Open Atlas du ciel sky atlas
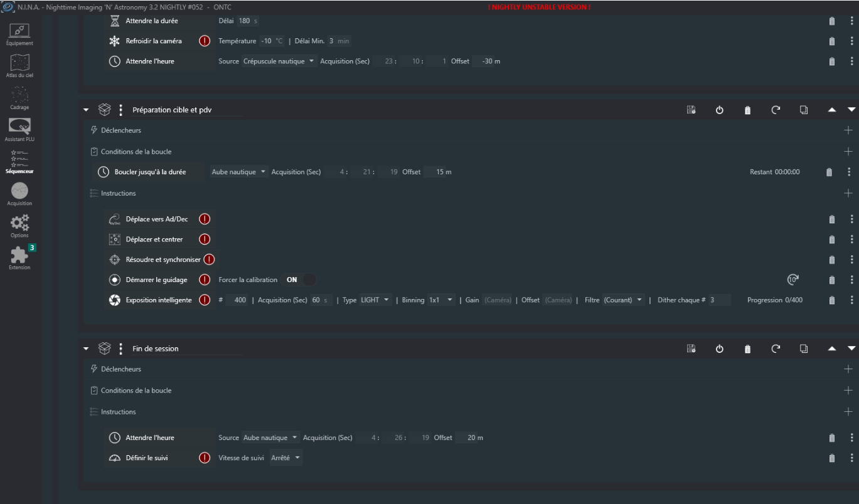Screen dimensions: 859x504 click(x=19, y=65)
